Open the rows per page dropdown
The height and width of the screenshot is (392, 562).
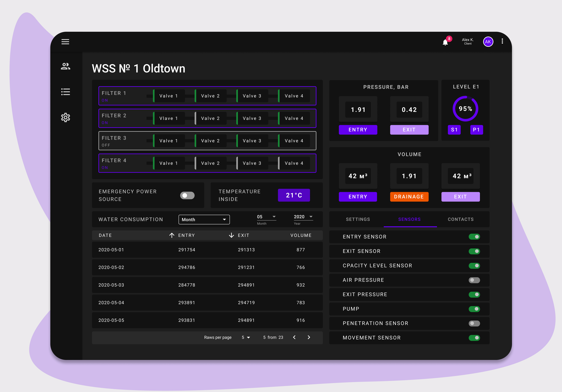click(246, 338)
